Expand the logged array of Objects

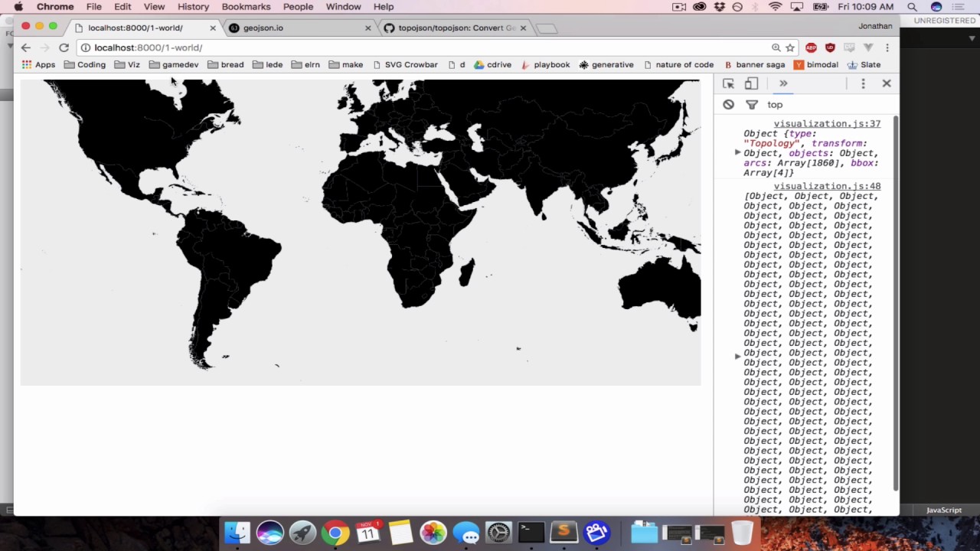[737, 357]
